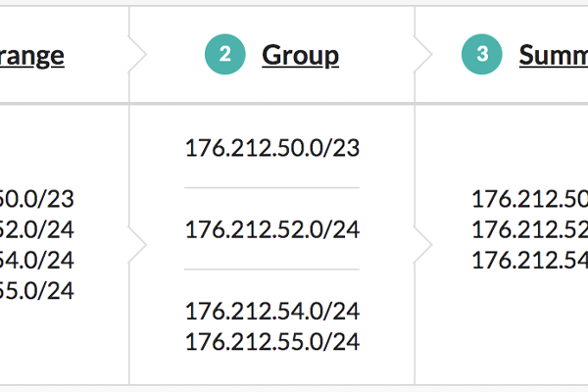Open the Group step link
Viewport: 588px width, 392px height.
click(301, 56)
